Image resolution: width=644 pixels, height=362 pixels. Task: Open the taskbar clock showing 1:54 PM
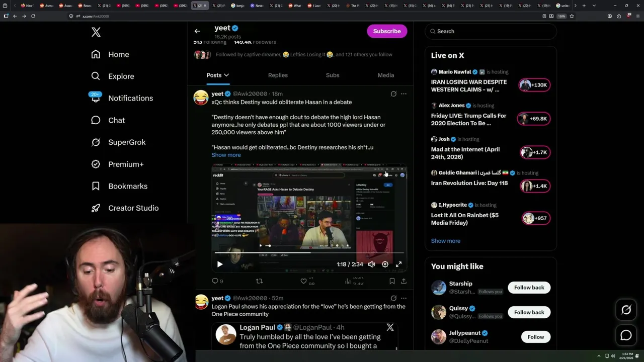pyautogui.click(x=627, y=356)
